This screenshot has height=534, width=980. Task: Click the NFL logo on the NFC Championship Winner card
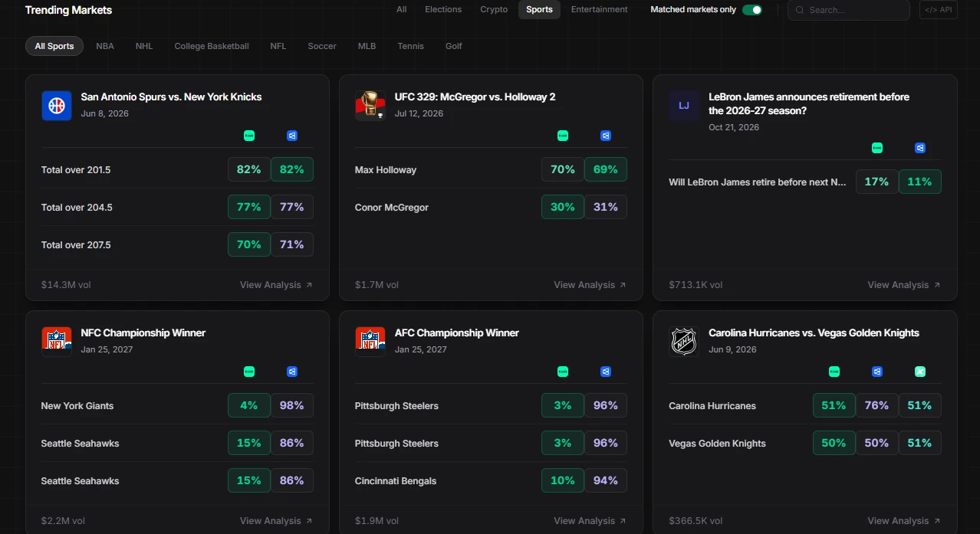tap(57, 342)
